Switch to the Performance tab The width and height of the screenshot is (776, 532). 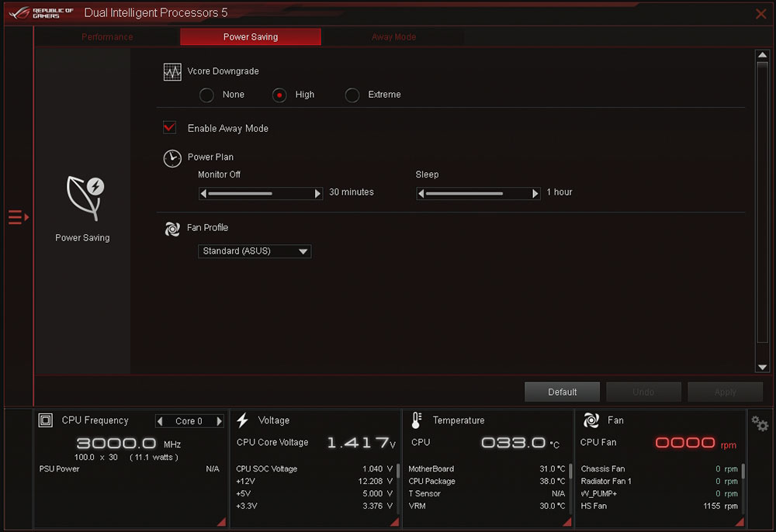107,37
